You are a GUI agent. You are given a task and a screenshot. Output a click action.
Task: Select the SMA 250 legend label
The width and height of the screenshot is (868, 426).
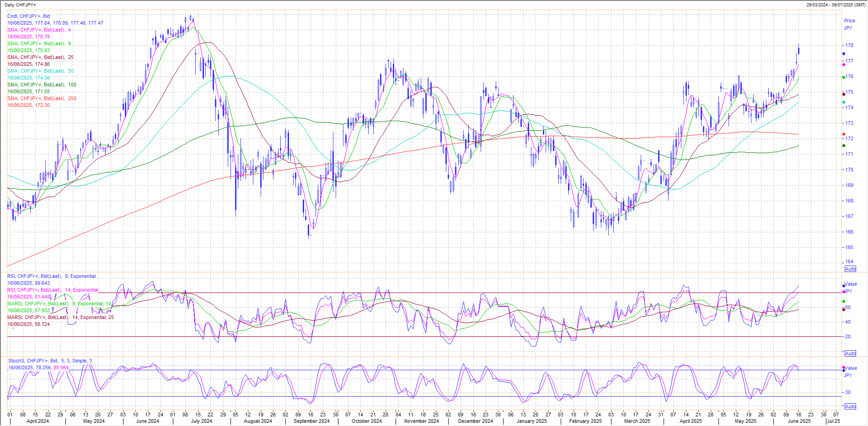[42, 98]
